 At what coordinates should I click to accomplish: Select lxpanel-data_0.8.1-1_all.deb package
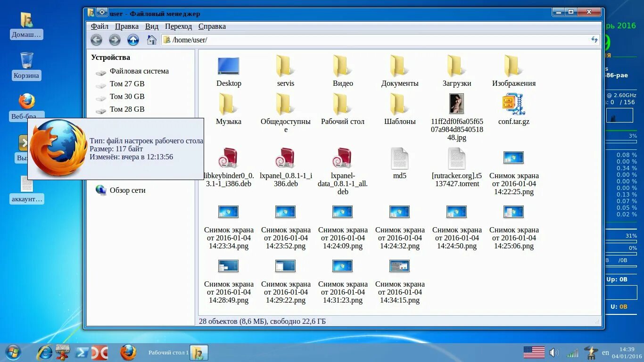point(343,171)
